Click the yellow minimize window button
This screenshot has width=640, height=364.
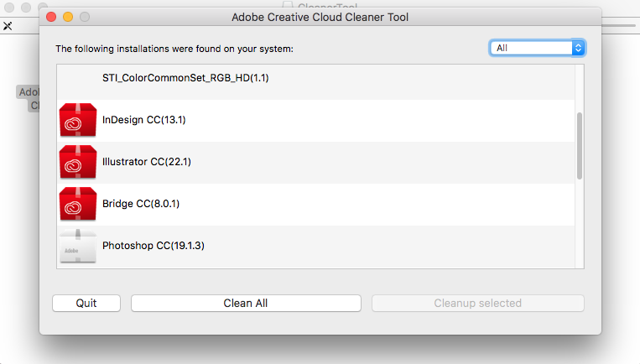[x=68, y=16]
